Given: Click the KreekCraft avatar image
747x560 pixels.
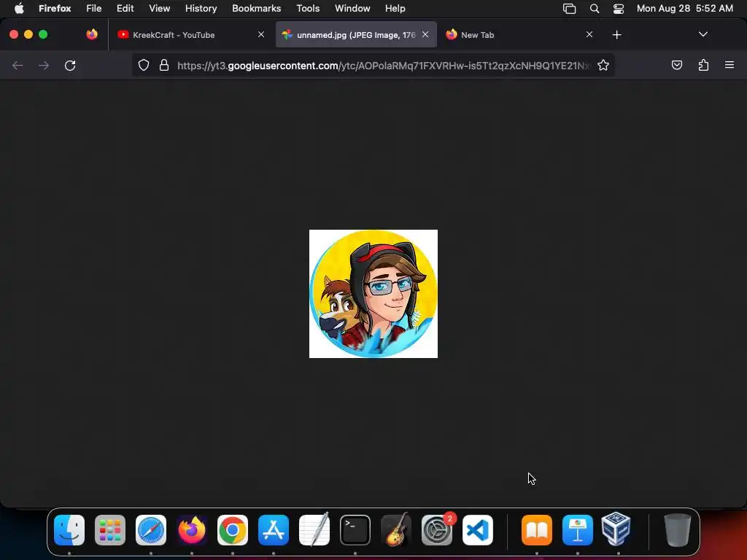Looking at the screenshot, I should coord(373,294).
